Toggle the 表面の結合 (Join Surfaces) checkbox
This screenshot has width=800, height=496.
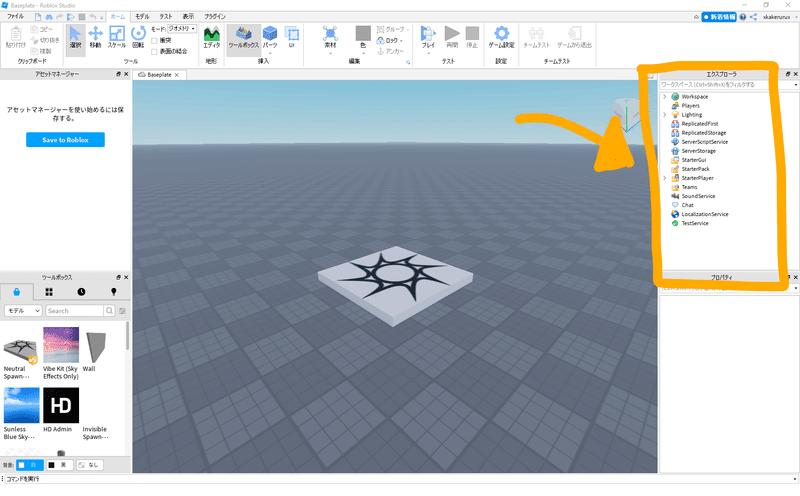click(154, 52)
